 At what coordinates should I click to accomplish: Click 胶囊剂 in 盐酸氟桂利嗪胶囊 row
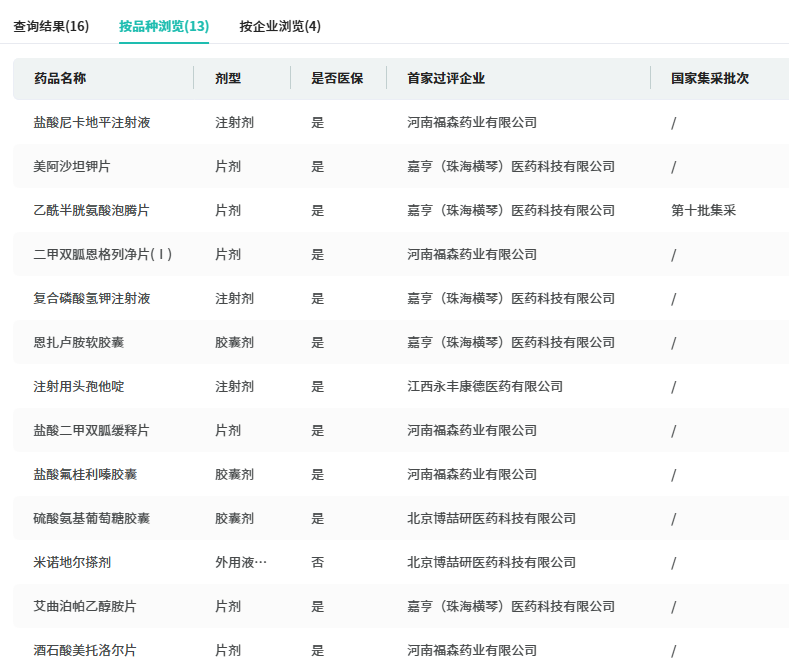[234, 475]
